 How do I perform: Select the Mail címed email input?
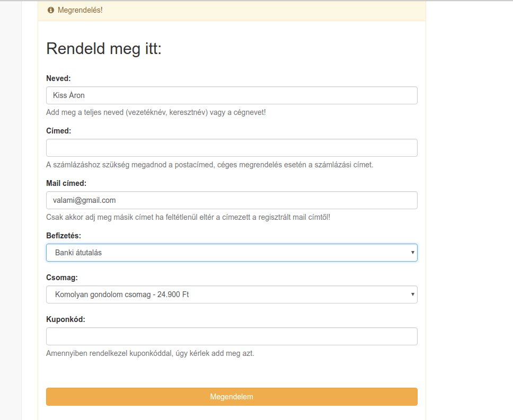point(232,200)
